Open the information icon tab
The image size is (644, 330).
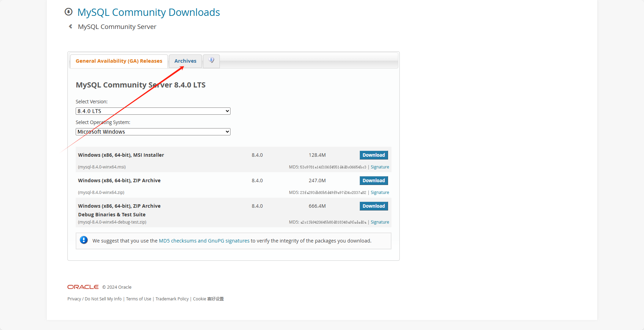pos(211,61)
